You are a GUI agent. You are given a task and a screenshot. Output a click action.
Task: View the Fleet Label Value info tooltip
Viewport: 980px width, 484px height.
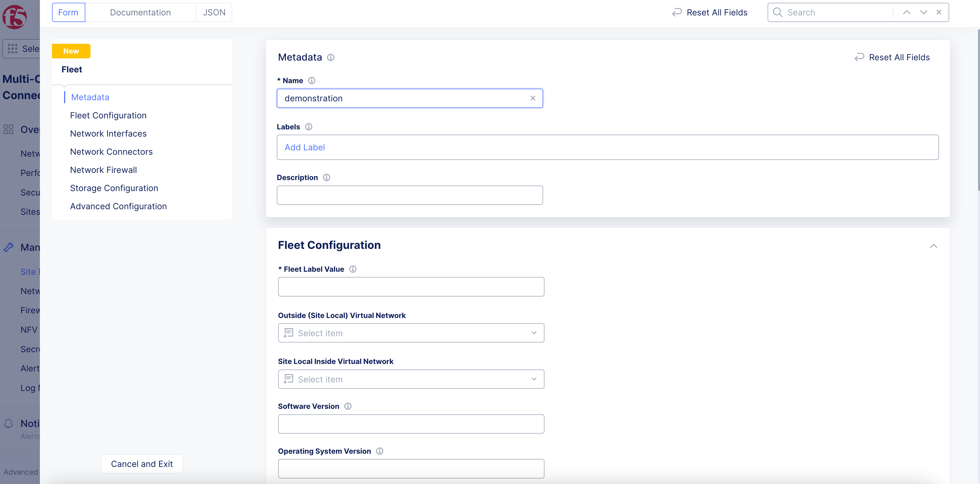(352, 269)
